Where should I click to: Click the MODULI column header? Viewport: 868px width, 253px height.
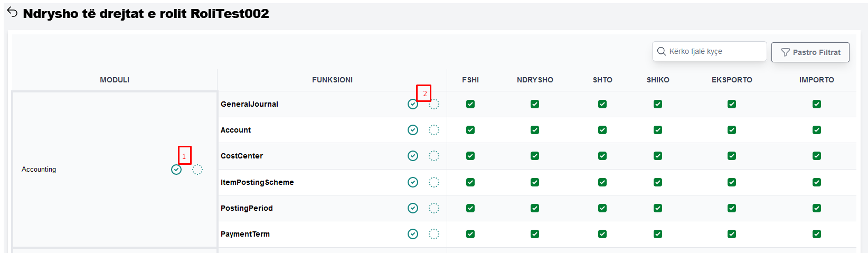[115, 80]
